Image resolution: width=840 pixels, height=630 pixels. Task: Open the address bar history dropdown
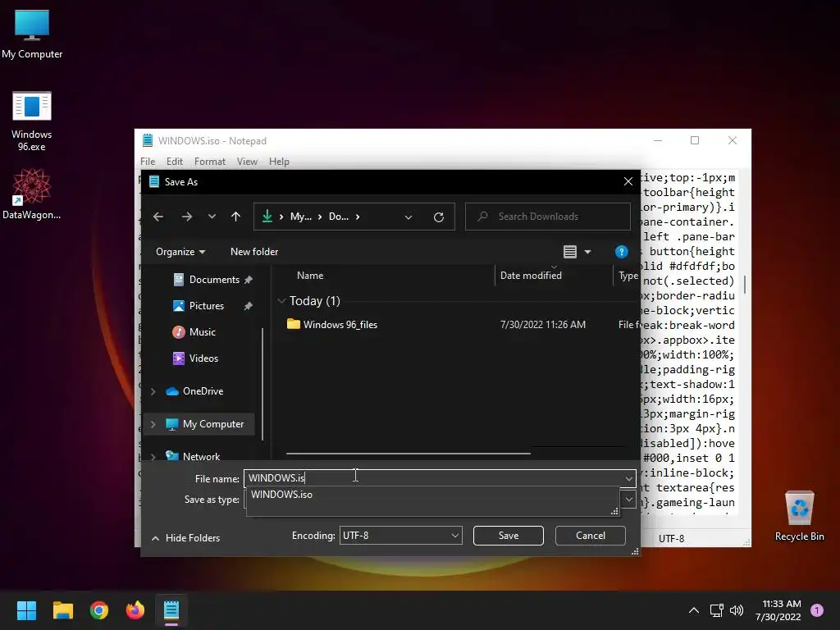(409, 217)
